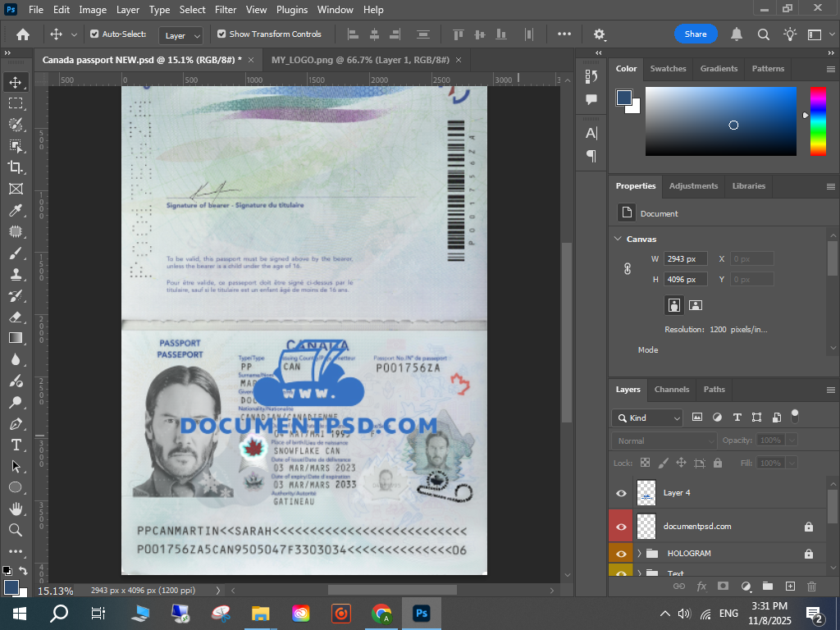This screenshot has width=840, height=630.
Task: Select the Zoom tool
Action: click(x=16, y=530)
